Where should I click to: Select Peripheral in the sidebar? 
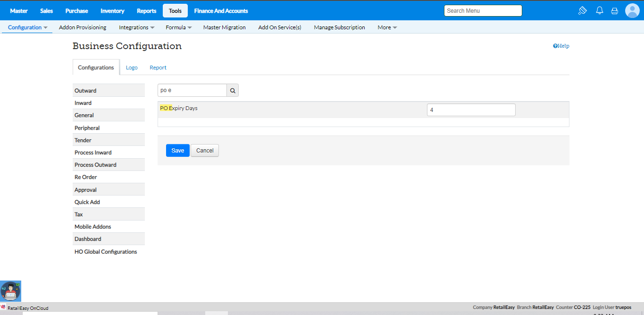pos(109,128)
